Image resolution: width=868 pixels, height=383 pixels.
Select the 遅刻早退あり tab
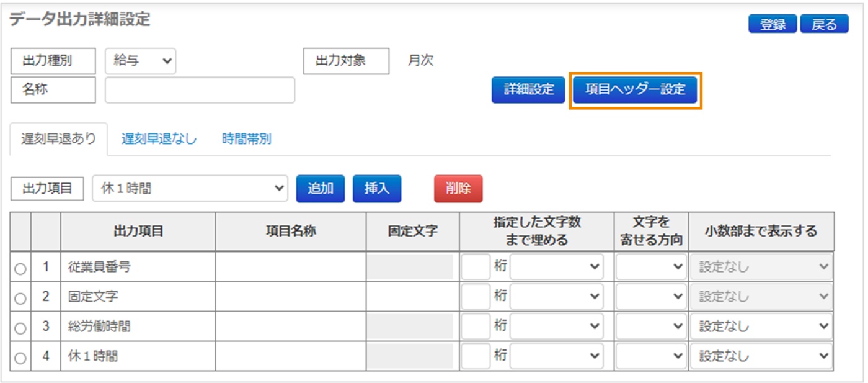(x=59, y=139)
